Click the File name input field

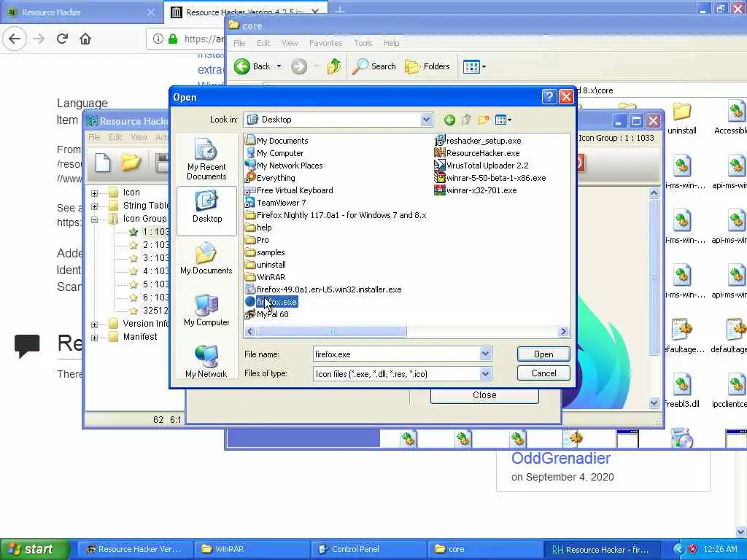point(396,354)
